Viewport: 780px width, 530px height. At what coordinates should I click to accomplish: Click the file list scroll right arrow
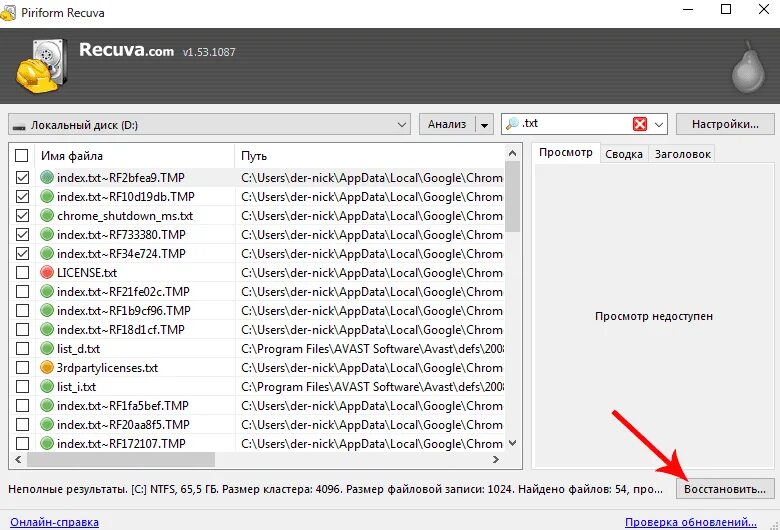(496, 459)
